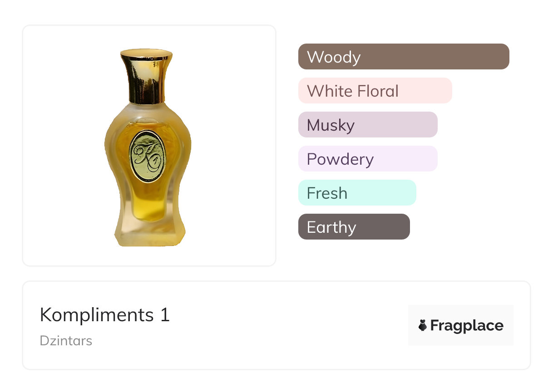This screenshot has width=553, height=392.
Task: Open the Dzintars brand link
Action: click(66, 341)
